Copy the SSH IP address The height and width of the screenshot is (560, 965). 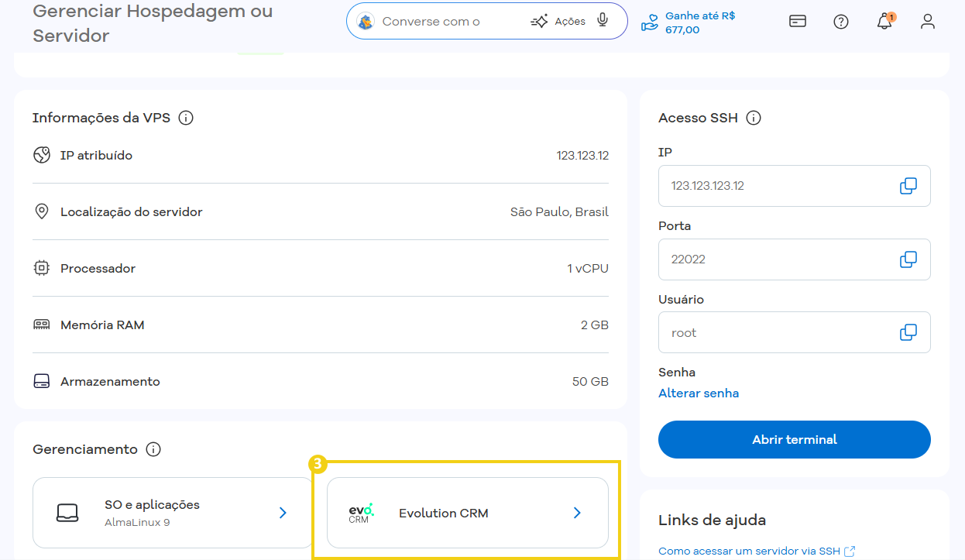tap(908, 186)
